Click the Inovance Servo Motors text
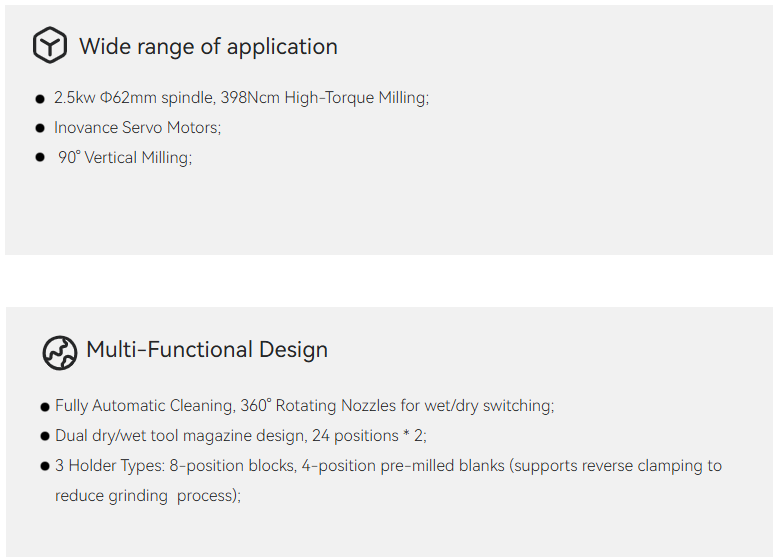The height and width of the screenshot is (558, 778). point(137,128)
